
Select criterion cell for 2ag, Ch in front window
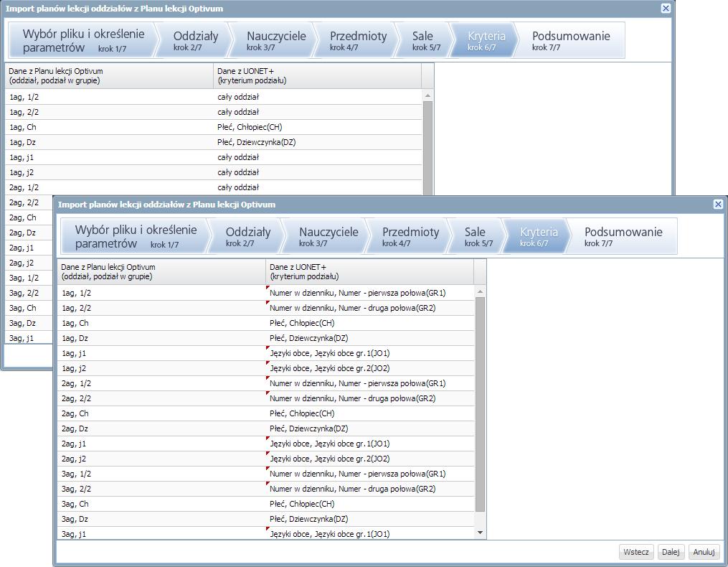point(369,413)
